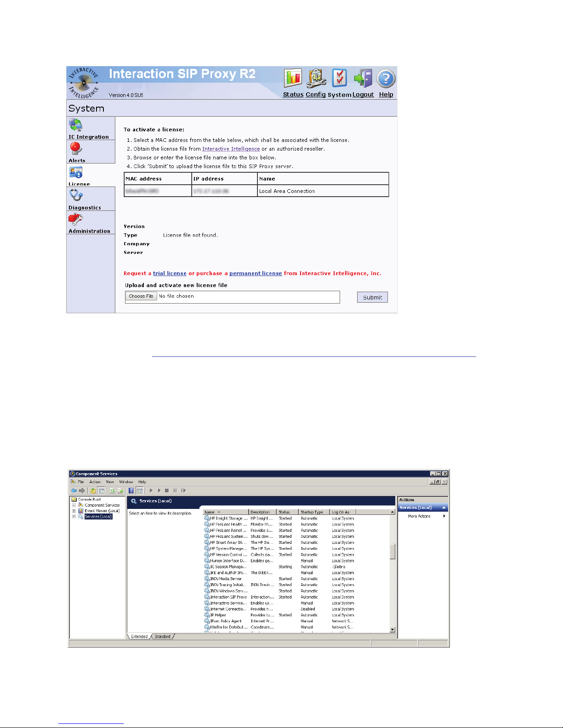This screenshot has height=728, width=563.
Task: Open the Alerts bell sidebar icon
Action: click(x=76, y=149)
